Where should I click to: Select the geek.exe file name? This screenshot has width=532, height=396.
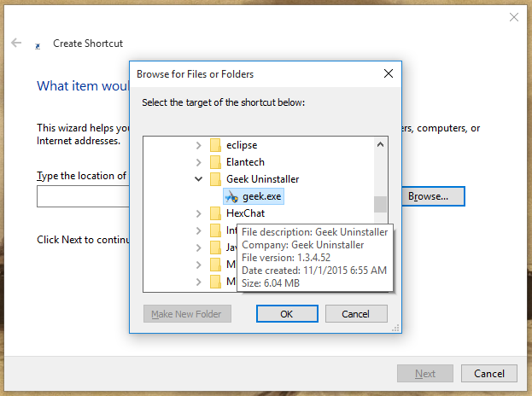coord(262,196)
